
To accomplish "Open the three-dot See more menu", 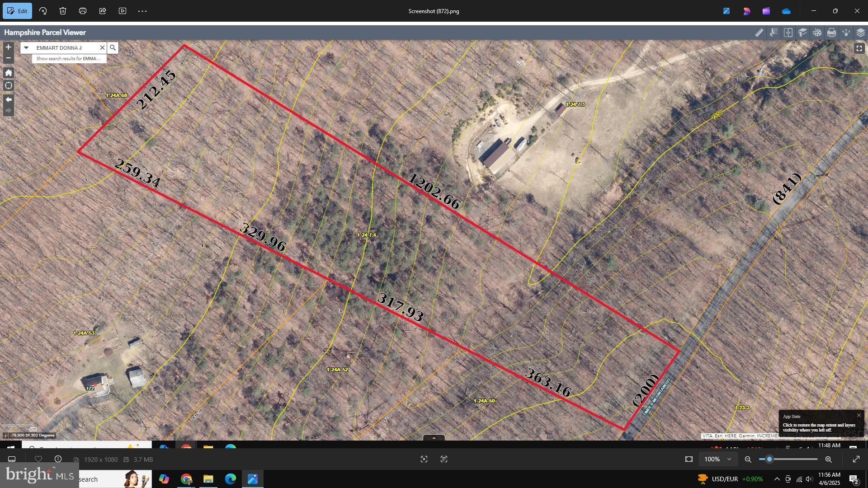I will tap(142, 11).
